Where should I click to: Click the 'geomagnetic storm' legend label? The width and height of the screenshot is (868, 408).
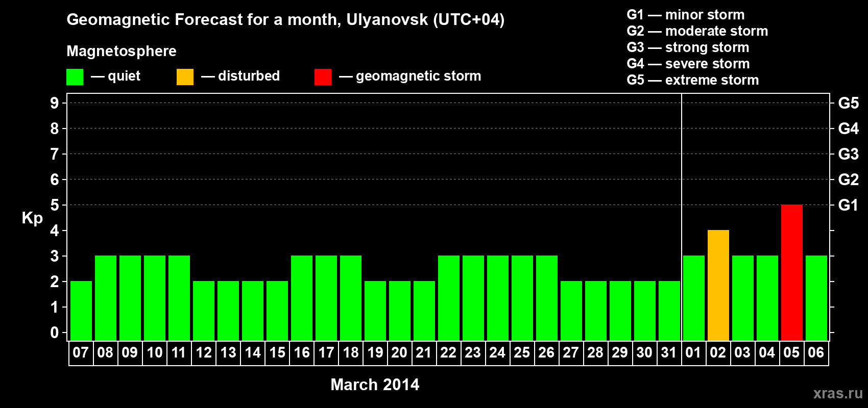(418, 76)
